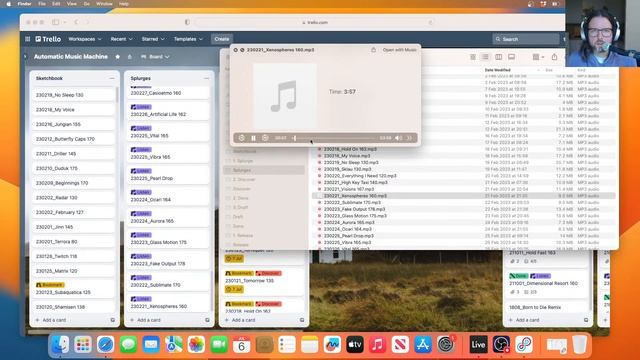640x360 pixels.
Task: Open the Finder menu in the menu bar
Action: [x=24, y=4]
